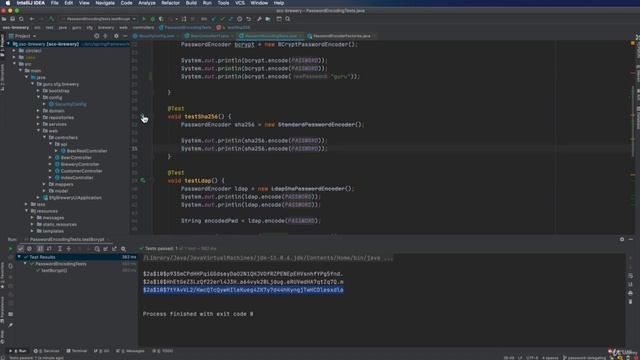Select BeerController in the Project tree
640x360 pixels.
(76, 158)
